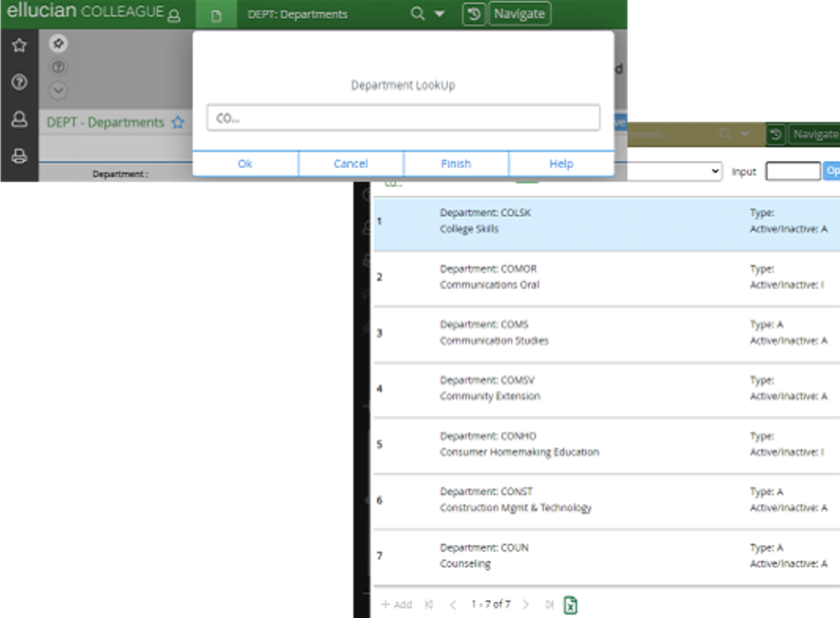Go to previous page of results
Image resolution: width=840 pixels, height=618 pixels.
[453, 605]
